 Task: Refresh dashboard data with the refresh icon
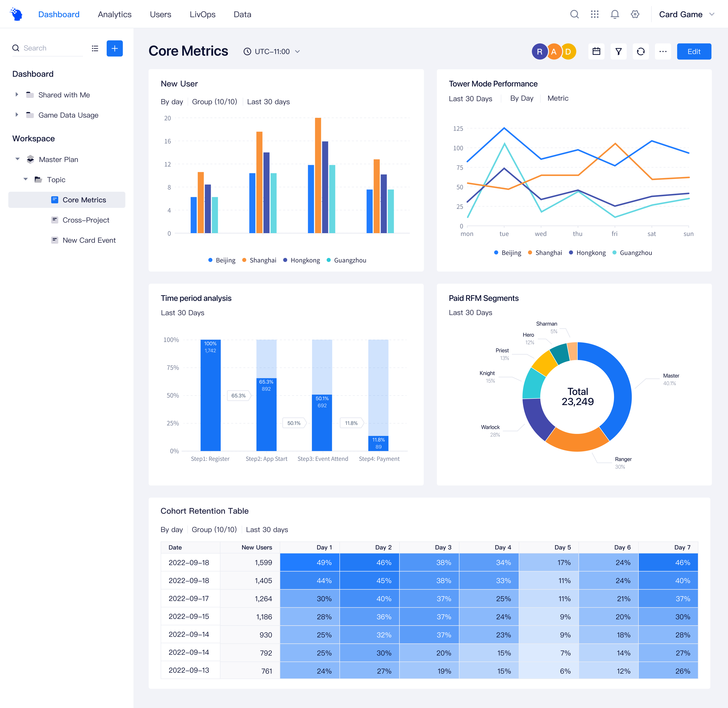[x=641, y=51]
